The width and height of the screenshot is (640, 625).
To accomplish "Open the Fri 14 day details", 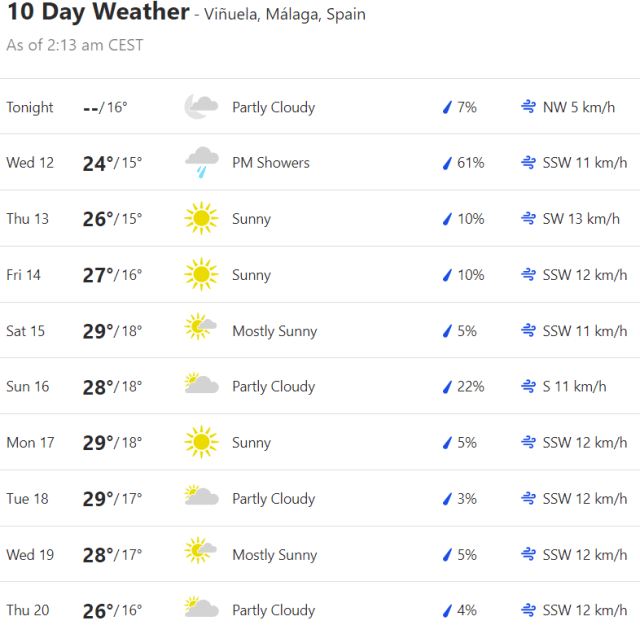I will coord(24,275).
